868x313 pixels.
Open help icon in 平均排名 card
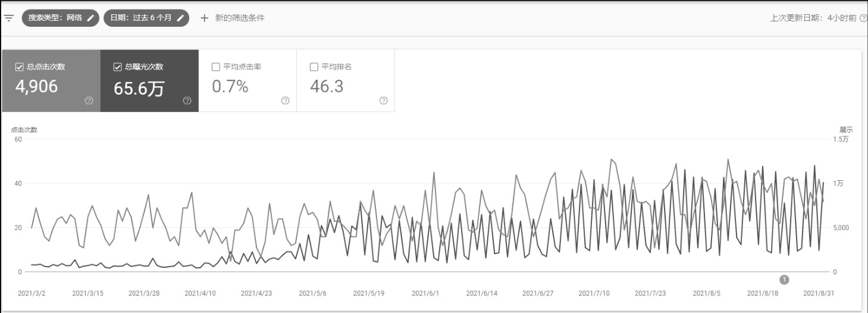pos(383,101)
